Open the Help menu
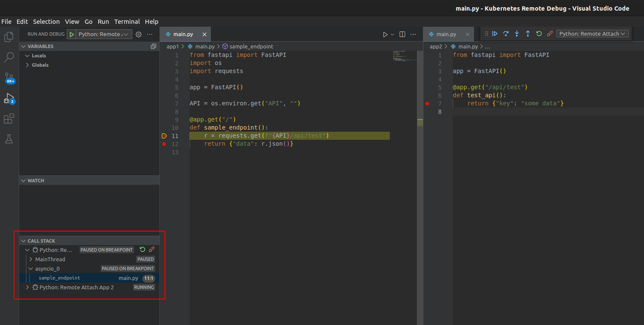 point(151,22)
